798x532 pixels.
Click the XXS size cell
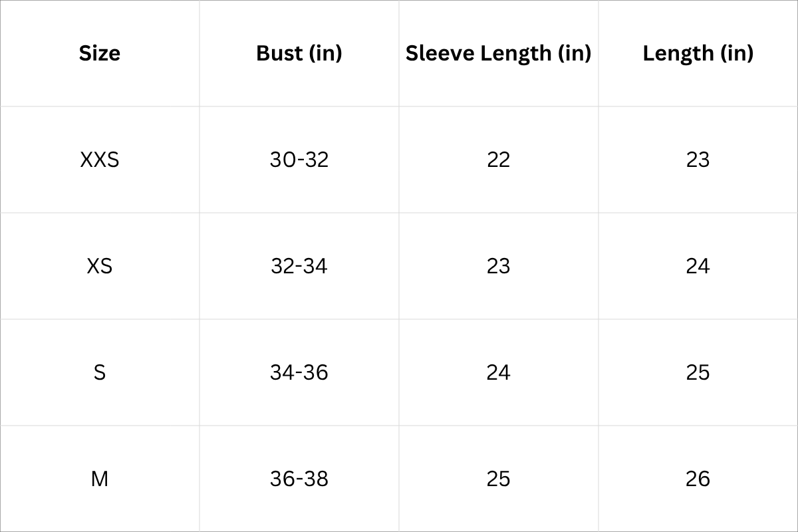(100, 160)
